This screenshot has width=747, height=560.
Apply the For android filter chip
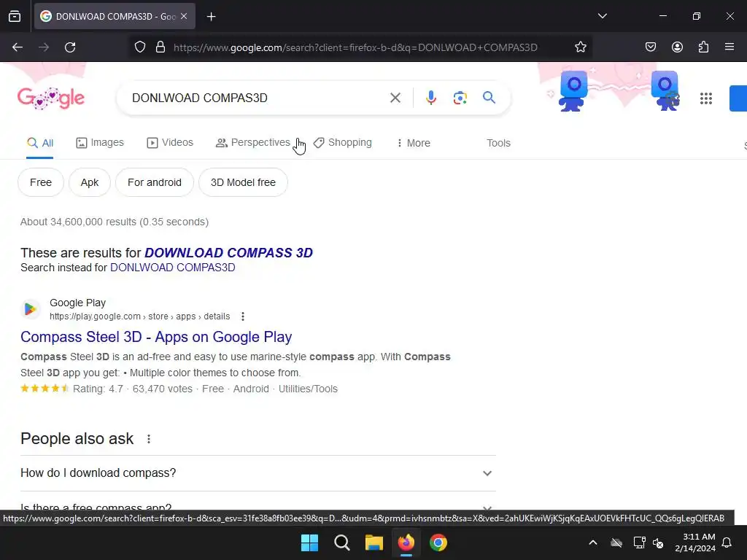155,182
